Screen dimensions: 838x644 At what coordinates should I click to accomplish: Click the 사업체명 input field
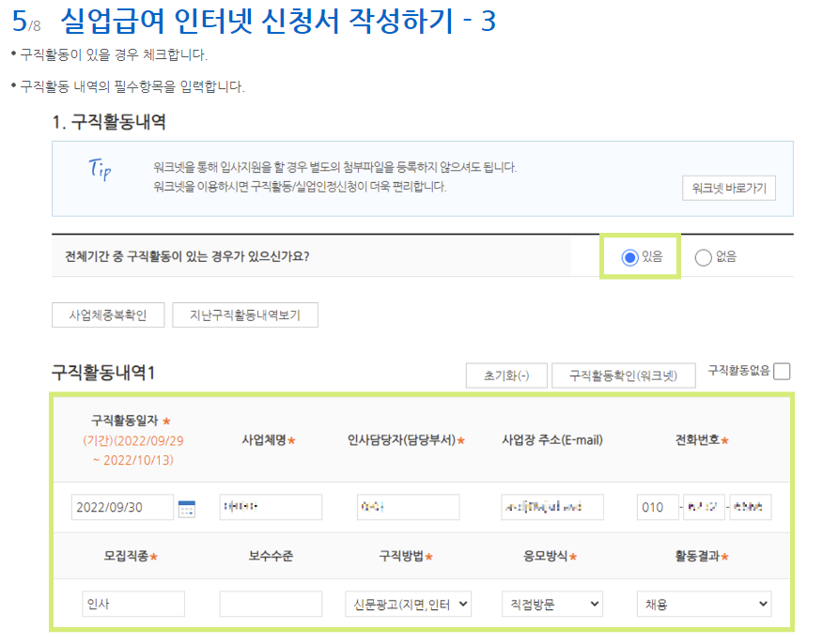coord(270,505)
